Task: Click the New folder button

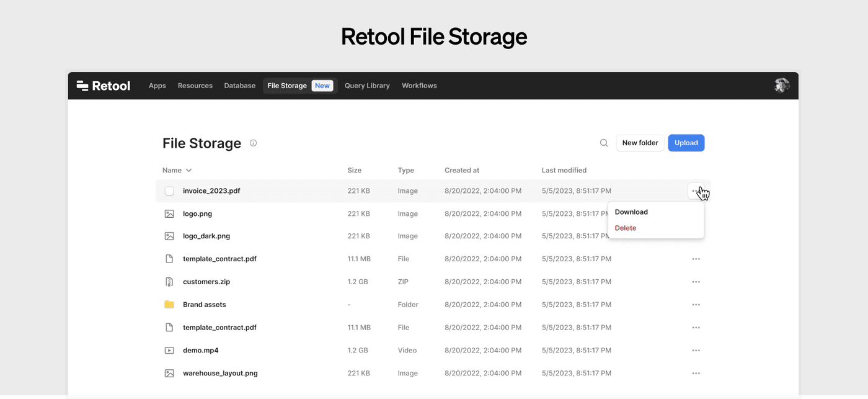Action: click(x=640, y=143)
